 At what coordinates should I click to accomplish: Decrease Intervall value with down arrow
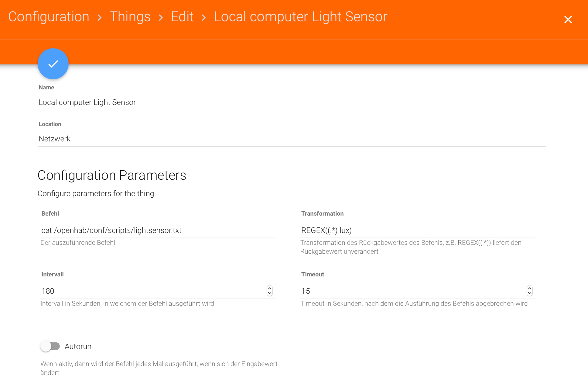pyautogui.click(x=270, y=293)
